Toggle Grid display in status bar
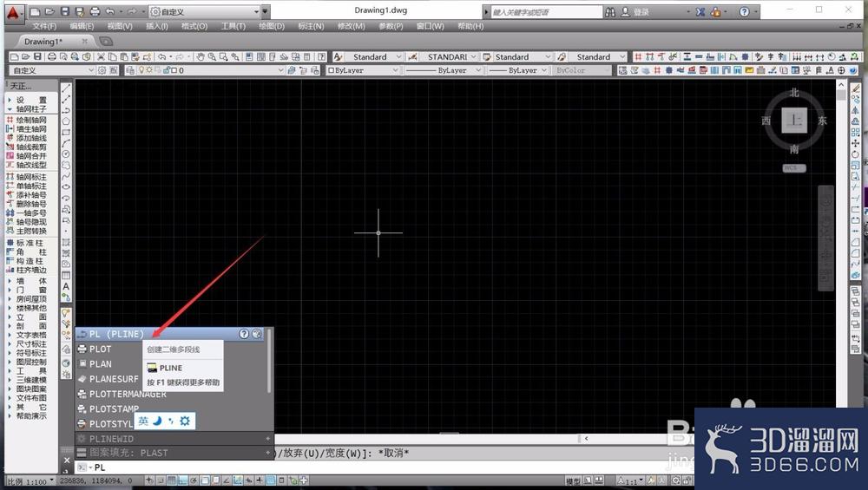 coord(172,480)
